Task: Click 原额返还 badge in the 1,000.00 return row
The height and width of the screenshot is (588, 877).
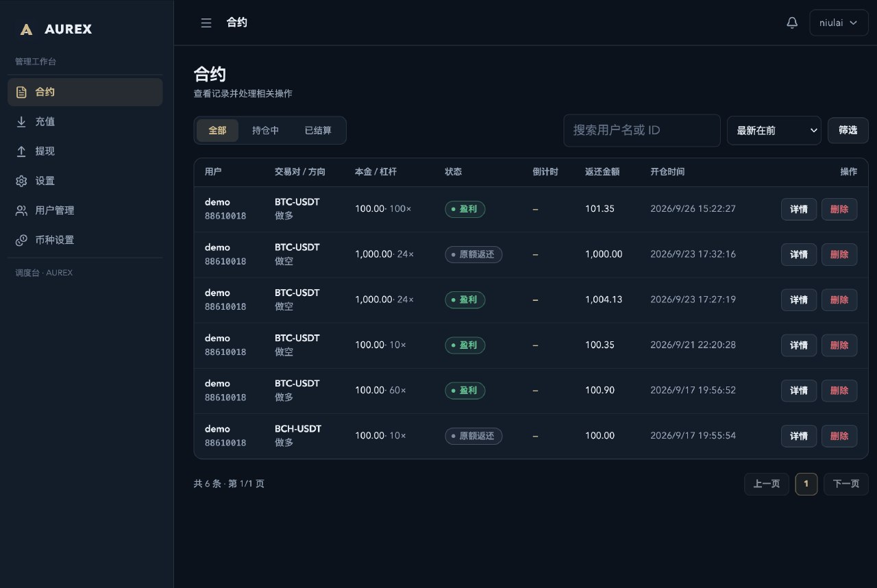Action: tap(473, 254)
